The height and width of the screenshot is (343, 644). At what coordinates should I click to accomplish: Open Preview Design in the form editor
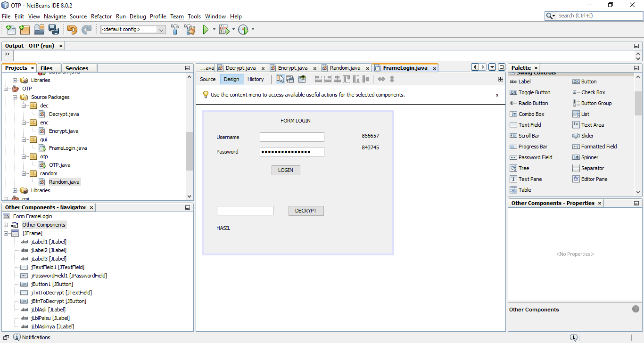[x=302, y=79]
